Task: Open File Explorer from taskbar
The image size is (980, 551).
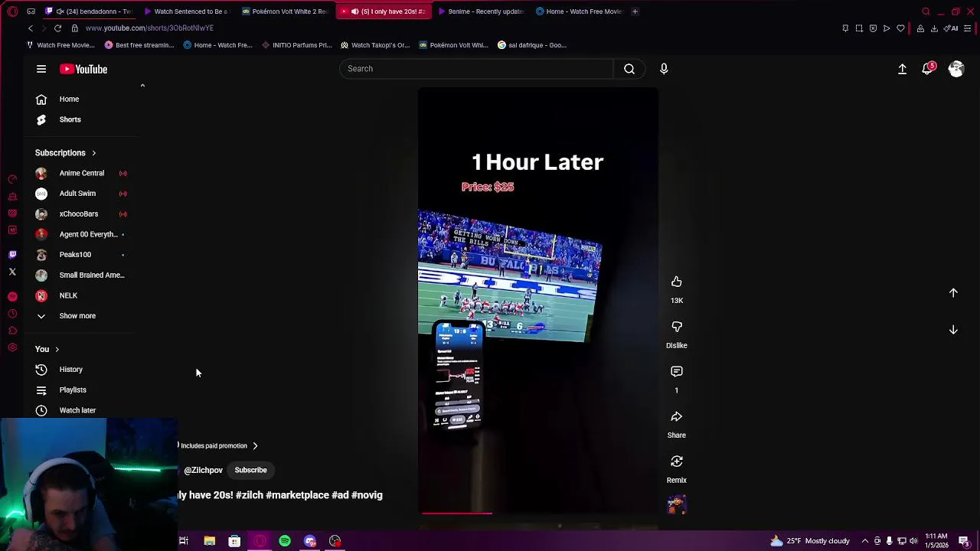Action: tap(209, 541)
